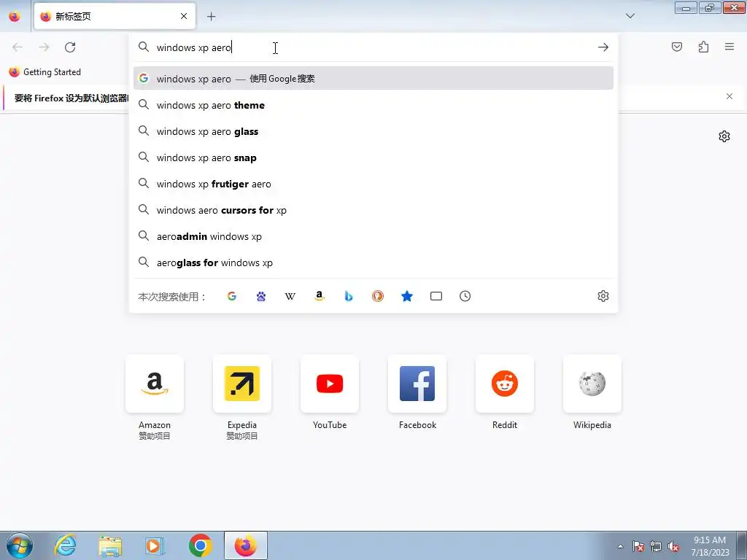
Task: Open the Firefox hamburger menu
Action: click(x=729, y=47)
